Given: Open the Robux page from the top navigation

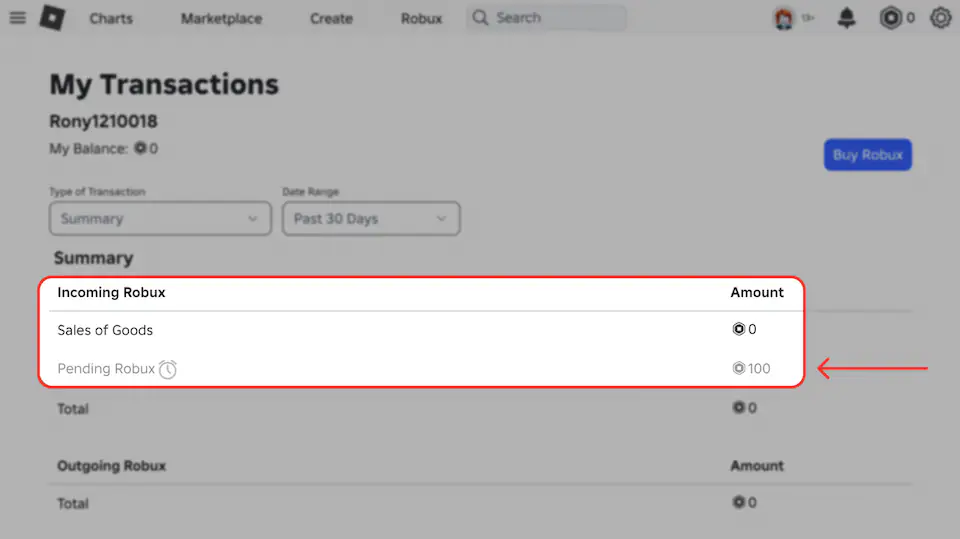Looking at the screenshot, I should (421, 19).
